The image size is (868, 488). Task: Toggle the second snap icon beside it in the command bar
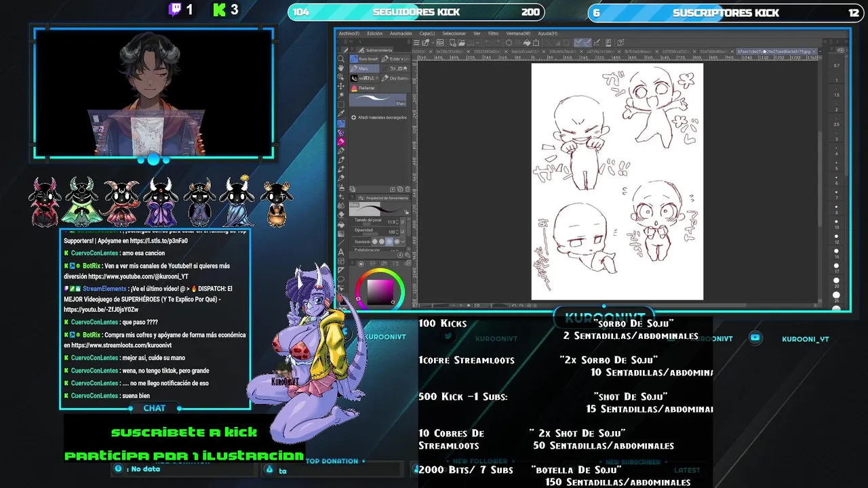coord(587,43)
